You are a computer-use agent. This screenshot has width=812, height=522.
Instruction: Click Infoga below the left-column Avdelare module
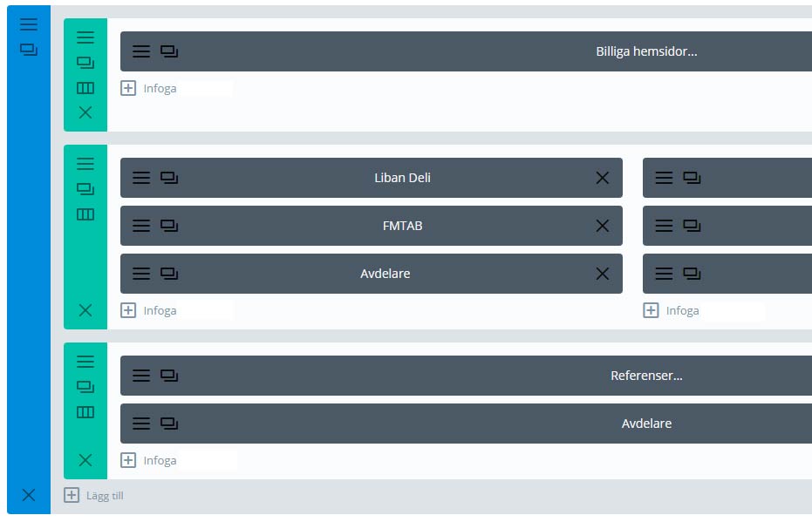[x=149, y=310]
